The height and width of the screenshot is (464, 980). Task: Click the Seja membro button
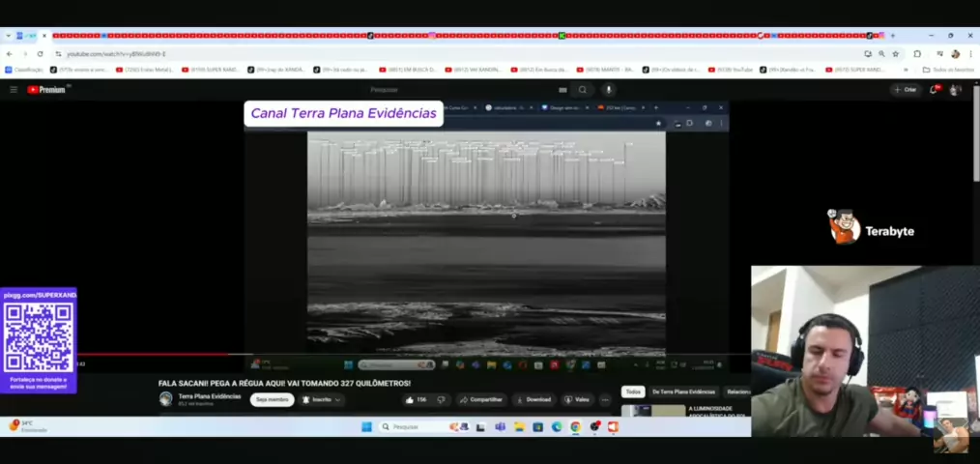pyautogui.click(x=272, y=399)
